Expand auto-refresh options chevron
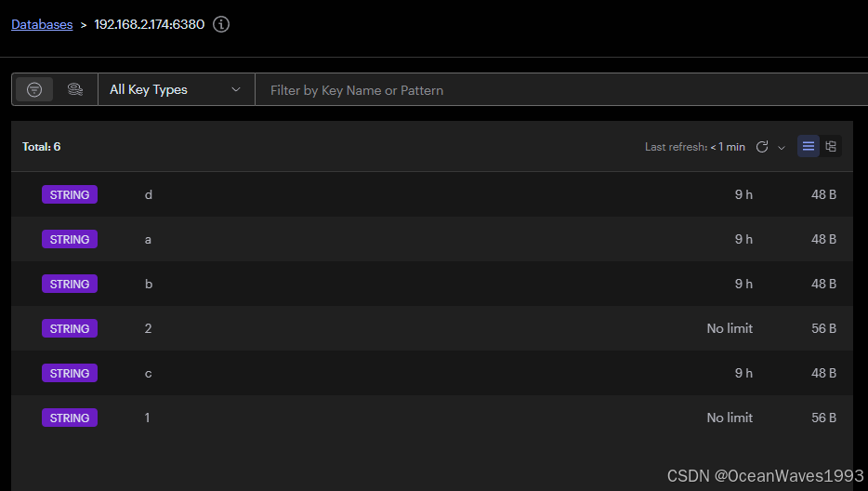 782,147
